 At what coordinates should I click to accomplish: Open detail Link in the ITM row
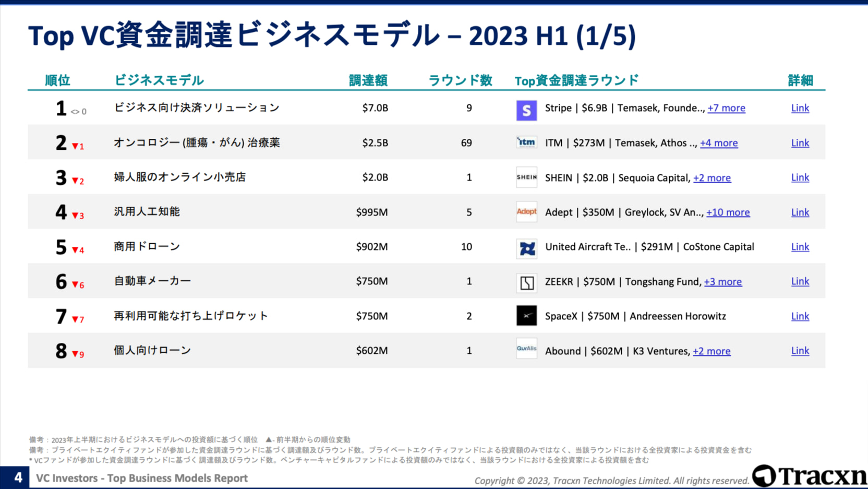click(x=800, y=143)
